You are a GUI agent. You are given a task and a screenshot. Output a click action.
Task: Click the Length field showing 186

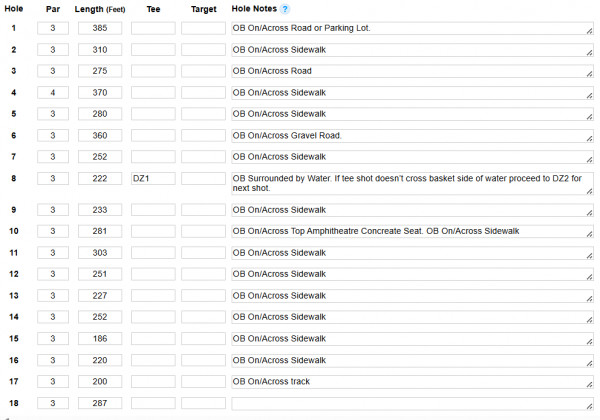[x=100, y=338]
